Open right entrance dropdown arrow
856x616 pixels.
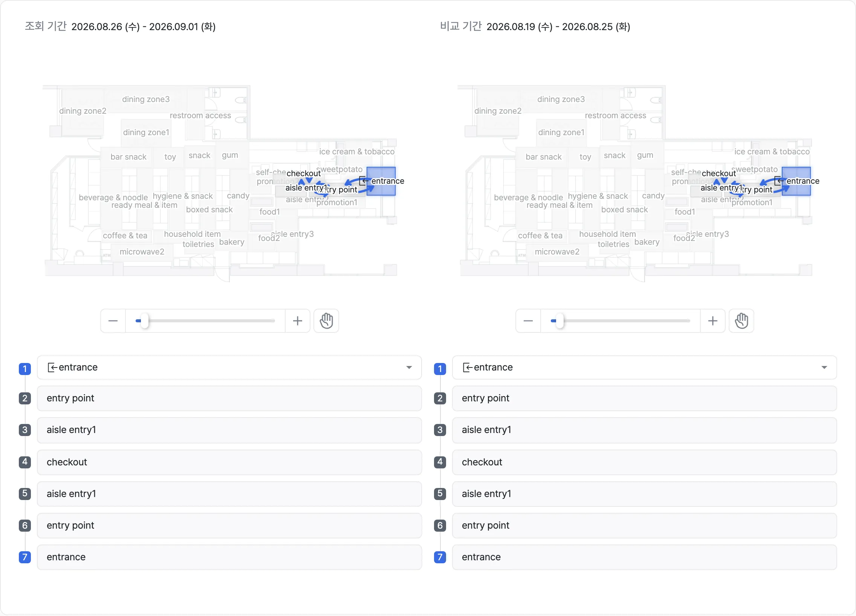click(824, 367)
